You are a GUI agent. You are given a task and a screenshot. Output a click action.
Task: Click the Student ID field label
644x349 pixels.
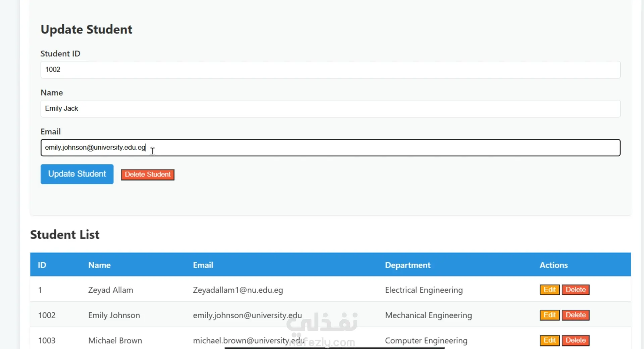(x=60, y=54)
